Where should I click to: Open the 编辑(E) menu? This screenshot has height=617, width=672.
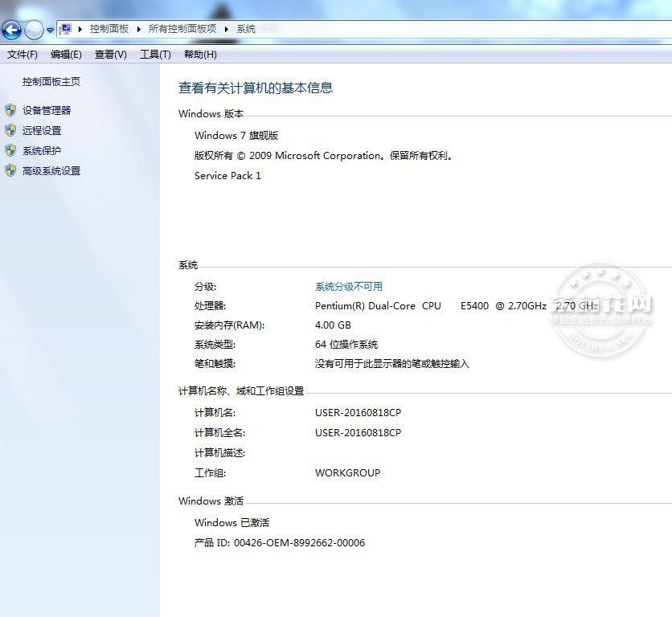click(66, 55)
